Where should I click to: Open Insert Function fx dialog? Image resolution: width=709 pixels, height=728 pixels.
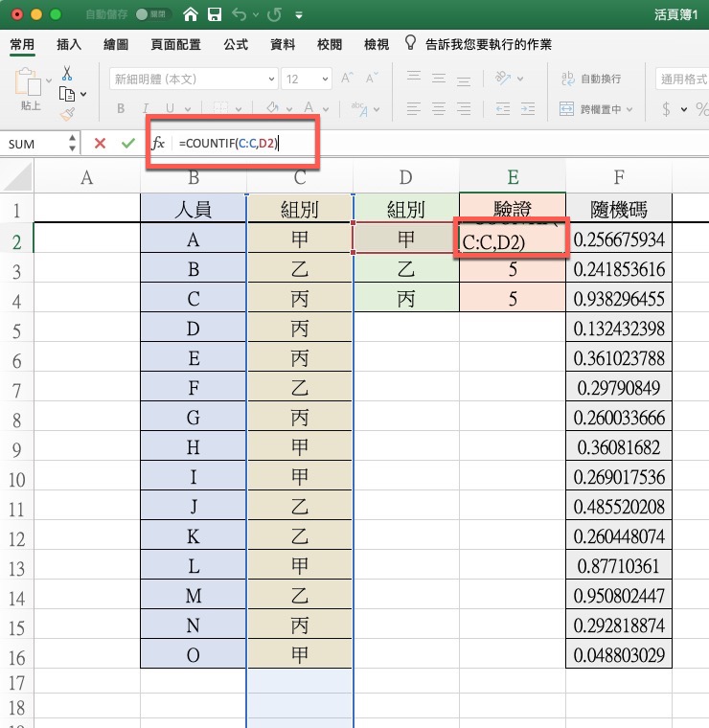(159, 143)
